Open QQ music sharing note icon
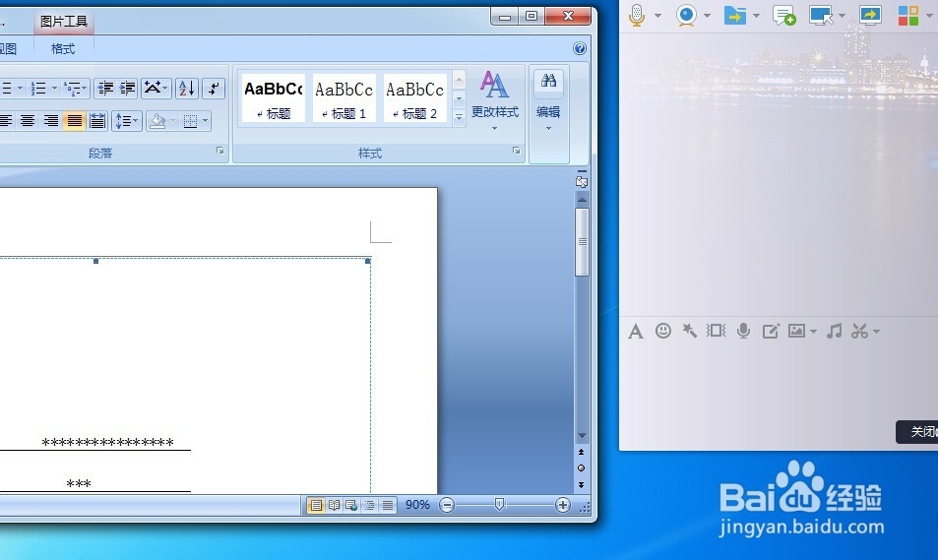The image size is (938, 560). [x=834, y=331]
